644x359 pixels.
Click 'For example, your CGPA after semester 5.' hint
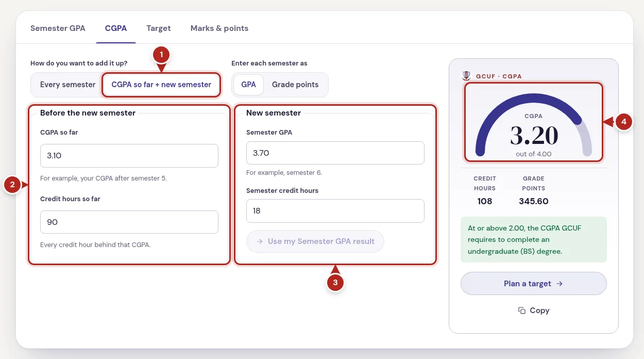(104, 178)
